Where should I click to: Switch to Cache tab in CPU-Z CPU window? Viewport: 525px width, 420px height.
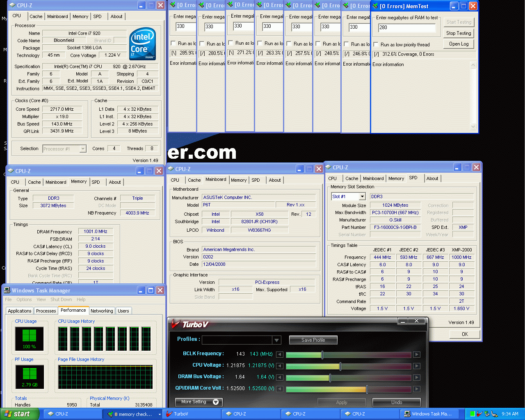pyautogui.click(x=36, y=16)
